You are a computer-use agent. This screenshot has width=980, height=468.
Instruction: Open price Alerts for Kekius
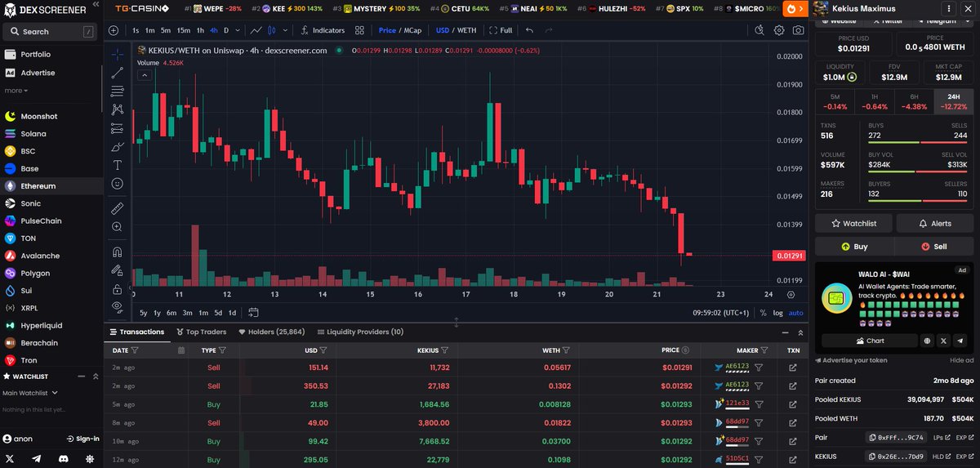(935, 223)
